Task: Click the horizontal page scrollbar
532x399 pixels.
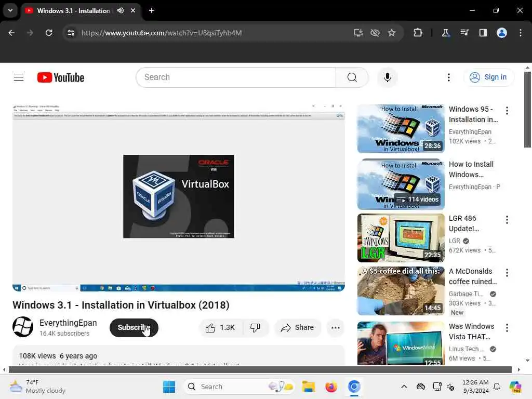Action: (260, 369)
